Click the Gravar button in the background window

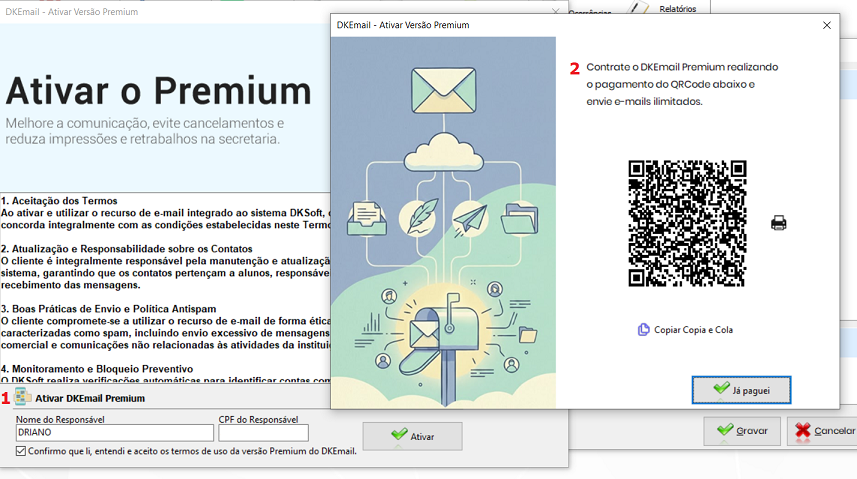tap(742, 431)
